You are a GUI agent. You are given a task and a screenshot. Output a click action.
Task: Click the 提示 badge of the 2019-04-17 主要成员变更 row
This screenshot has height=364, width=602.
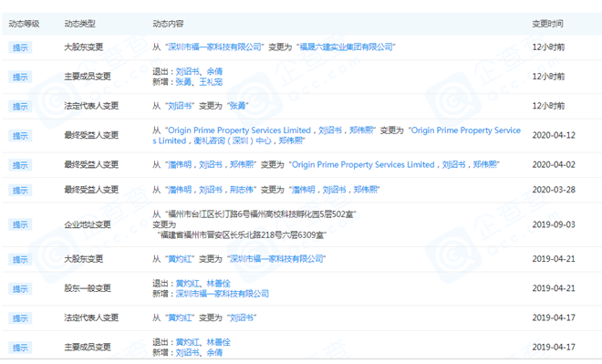pyautogui.click(x=20, y=348)
